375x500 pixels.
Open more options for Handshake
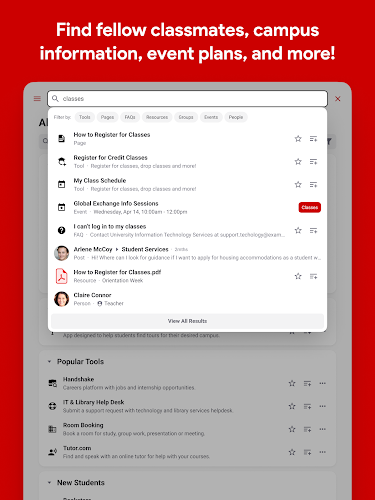click(322, 383)
